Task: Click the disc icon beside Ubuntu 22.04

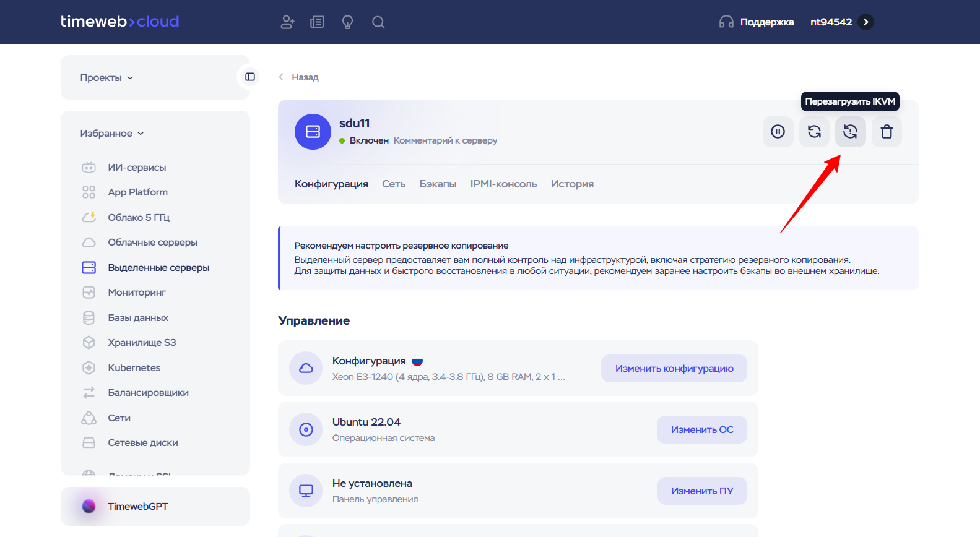Action: [x=306, y=429]
